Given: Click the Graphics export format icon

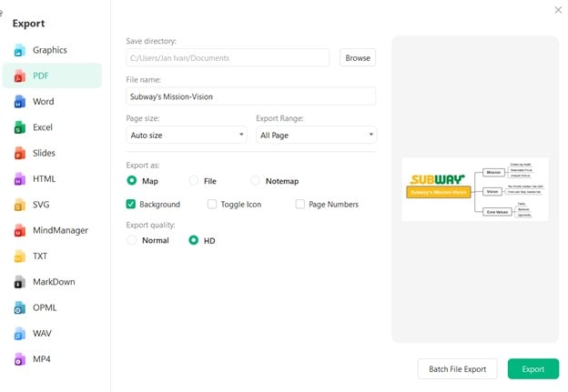Looking at the screenshot, I should (x=20, y=50).
